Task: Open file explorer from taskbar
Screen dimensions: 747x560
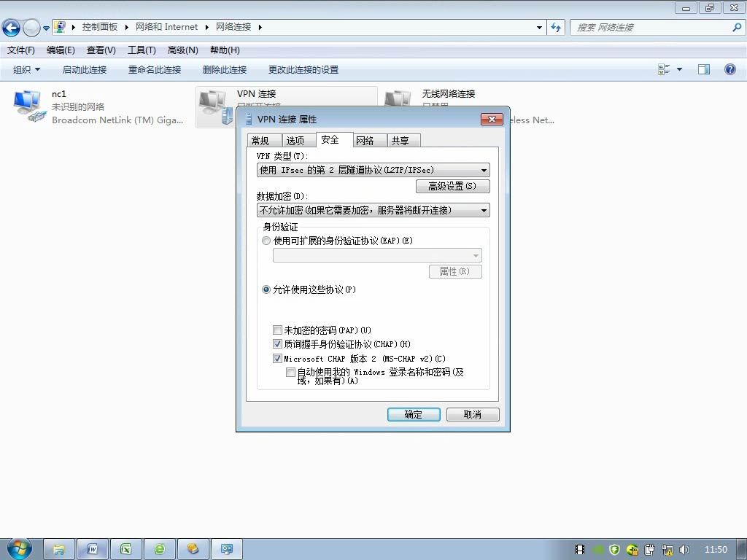Action: click(x=59, y=550)
